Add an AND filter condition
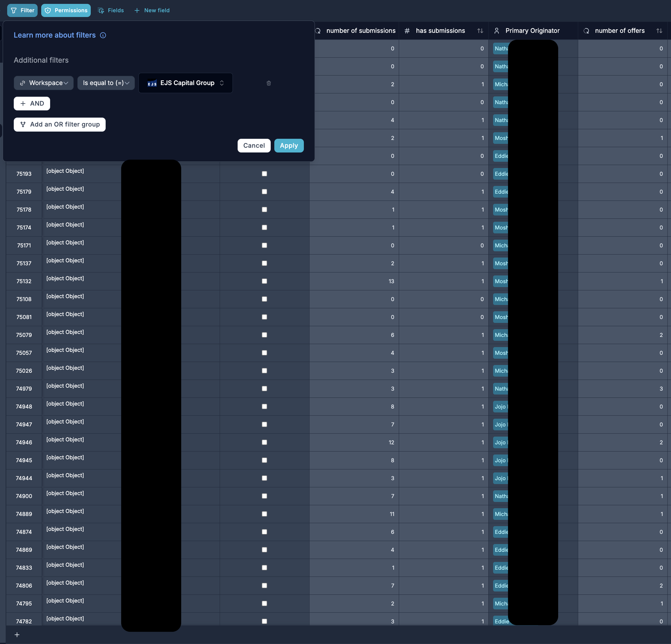The width and height of the screenshot is (671, 644). 32,103
